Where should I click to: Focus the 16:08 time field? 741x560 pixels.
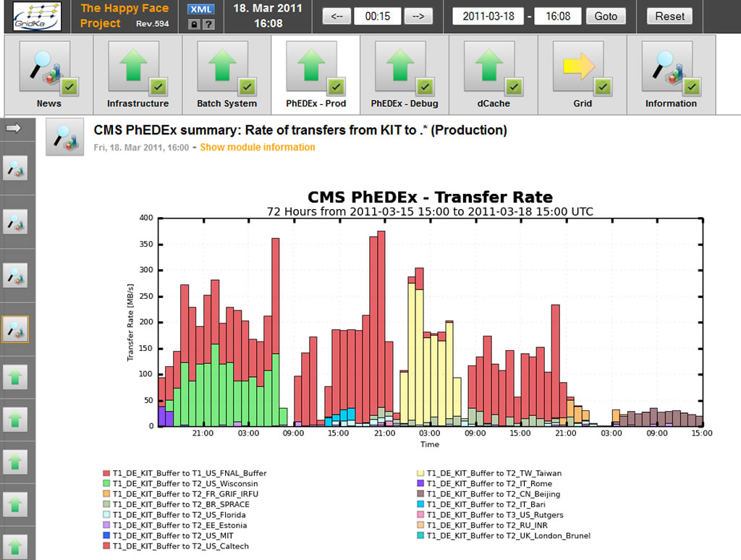point(558,16)
